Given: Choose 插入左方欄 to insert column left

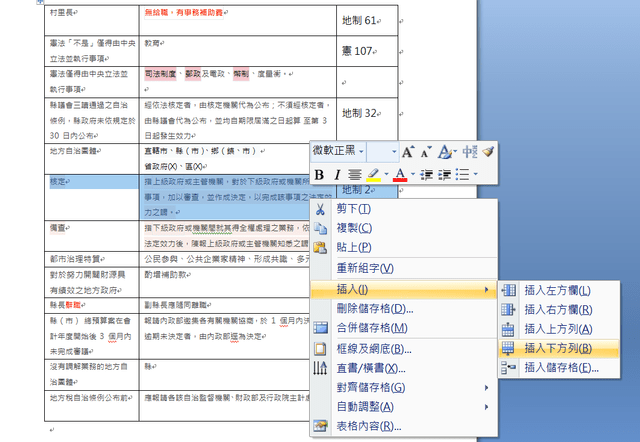Looking at the screenshot, I should pos(557,290).
